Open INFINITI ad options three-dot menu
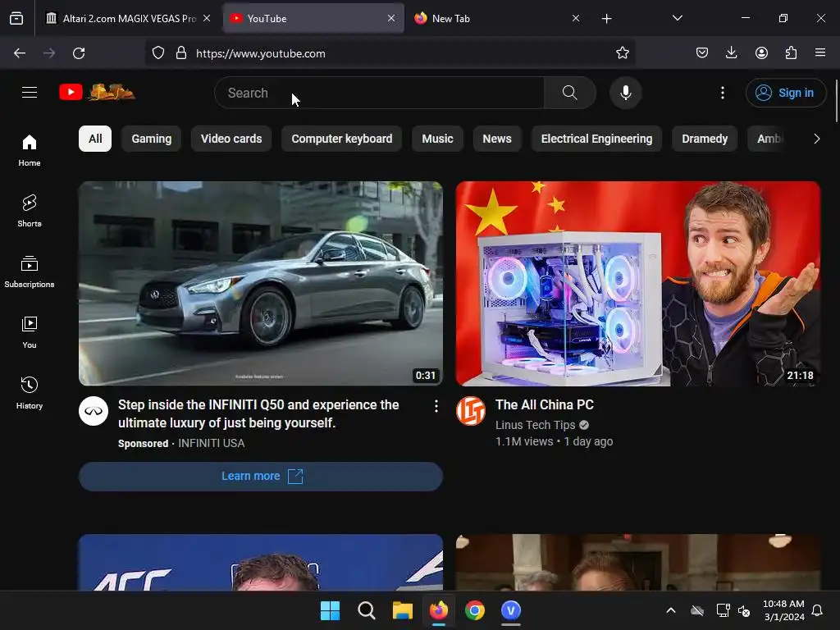840x630 pixels. [436, 406]
